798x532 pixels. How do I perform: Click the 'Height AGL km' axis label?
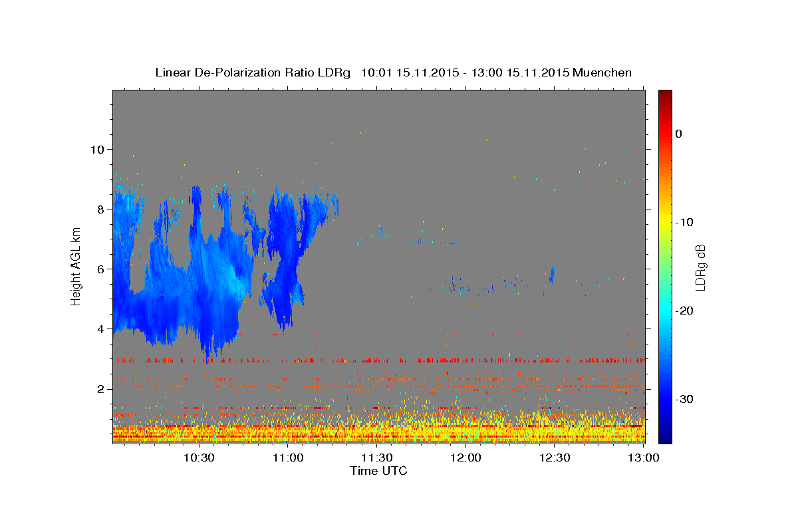(x=76, y=266)
